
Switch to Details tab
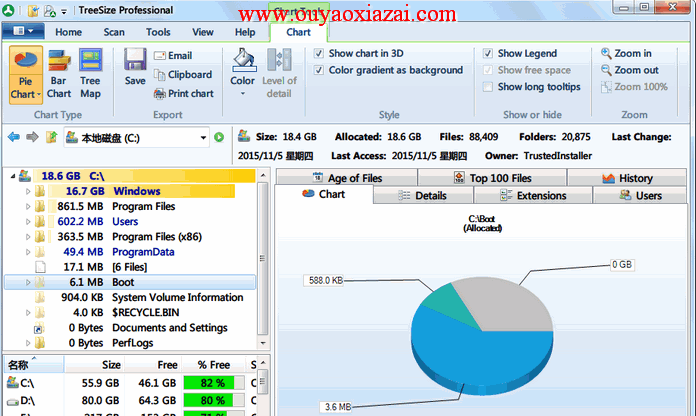[x=423, y=195]
